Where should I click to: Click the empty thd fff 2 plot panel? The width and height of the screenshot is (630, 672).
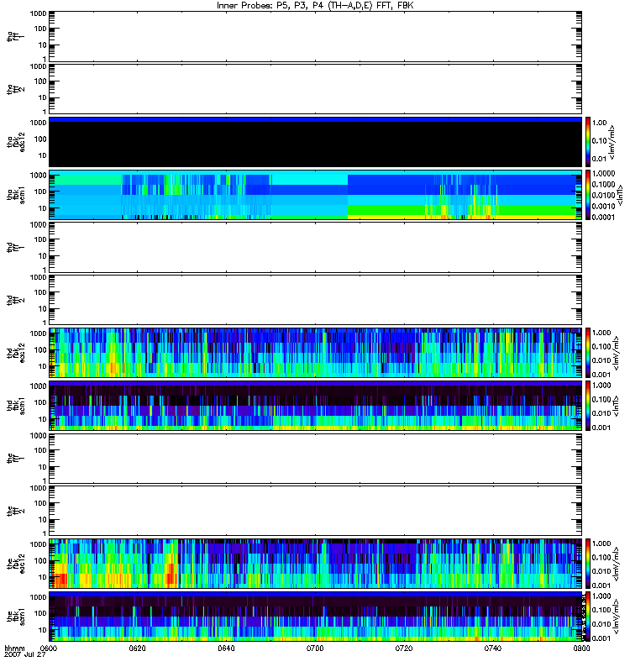(x=315, y=300)
